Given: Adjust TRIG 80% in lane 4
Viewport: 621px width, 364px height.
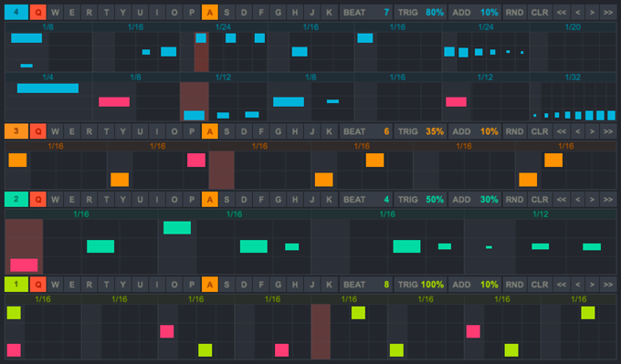Looking at the screenshot, I should point(421,12).
